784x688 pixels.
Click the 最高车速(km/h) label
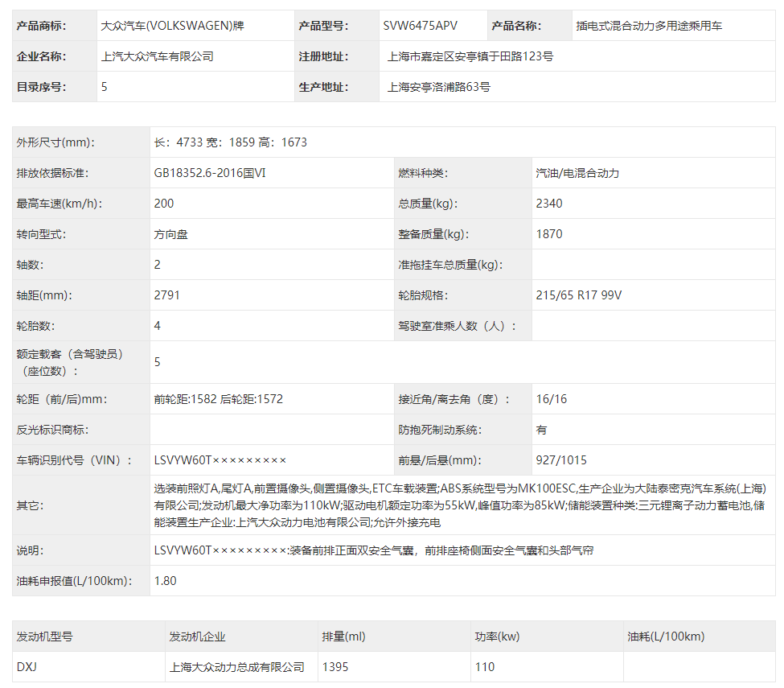[59, 204]
